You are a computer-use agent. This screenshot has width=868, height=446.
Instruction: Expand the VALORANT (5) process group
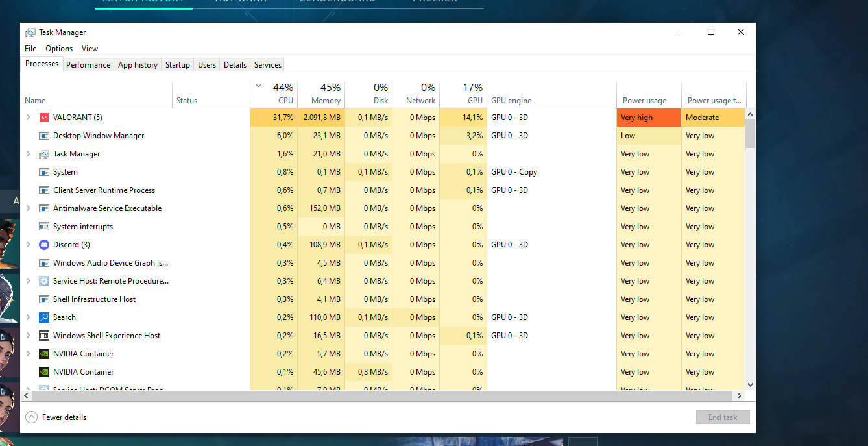[28, 118]
